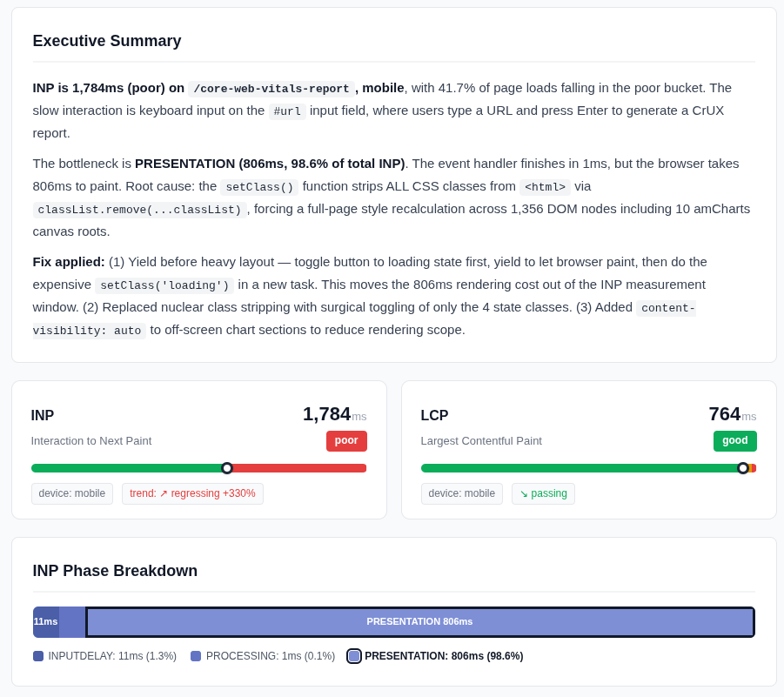The width and height of the screenshot is (784, 697).
Task: Click the narrow PROCESSING bar segment
Action: pyautogui.click(x=72, y=622)
